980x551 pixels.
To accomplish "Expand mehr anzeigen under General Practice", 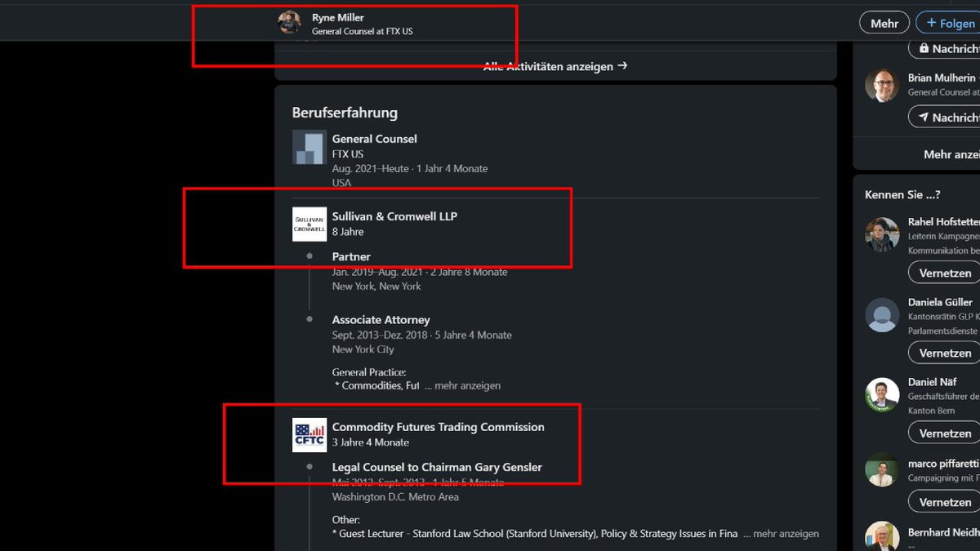I will tap(462, 385).
